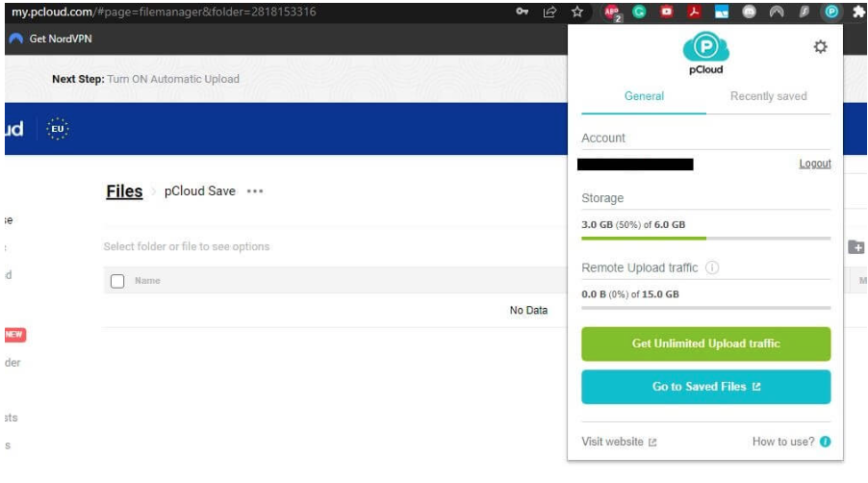The height and width of the screenshot is (483, 868).
Task: Switch to the Recently saved tab
Action: click(x=768, y=96)
